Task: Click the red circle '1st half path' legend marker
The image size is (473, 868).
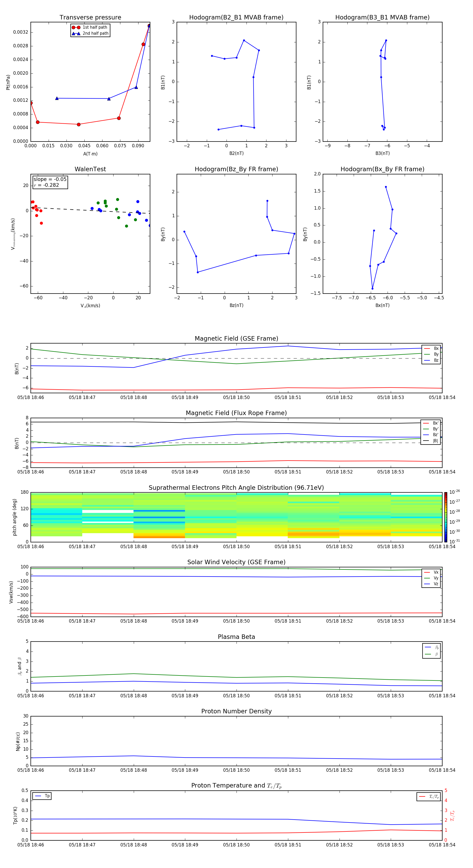Action: click(76, 27)
